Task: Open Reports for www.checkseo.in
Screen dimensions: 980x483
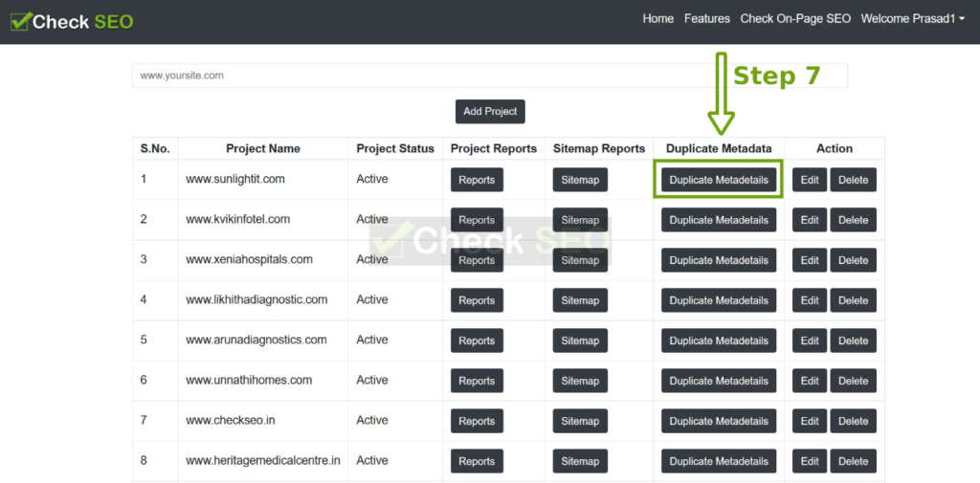Action: point(477,421)
